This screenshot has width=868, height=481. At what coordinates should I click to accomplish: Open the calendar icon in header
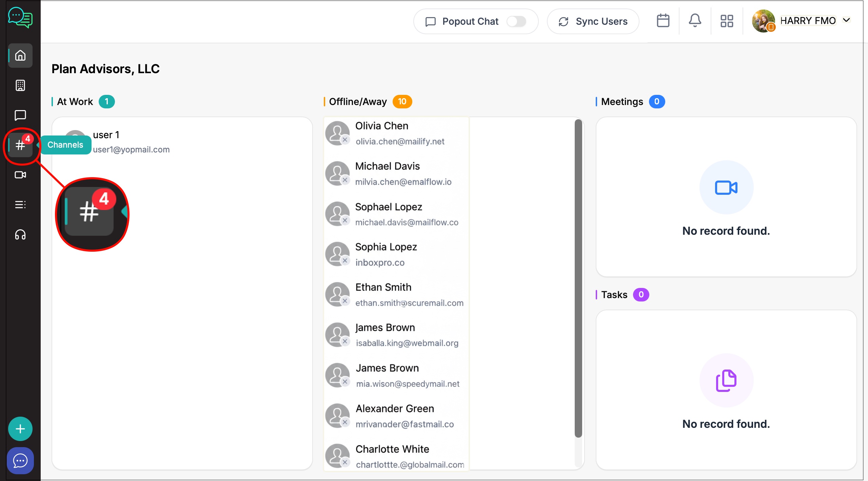pyautogui.click(x=663, y=21)
